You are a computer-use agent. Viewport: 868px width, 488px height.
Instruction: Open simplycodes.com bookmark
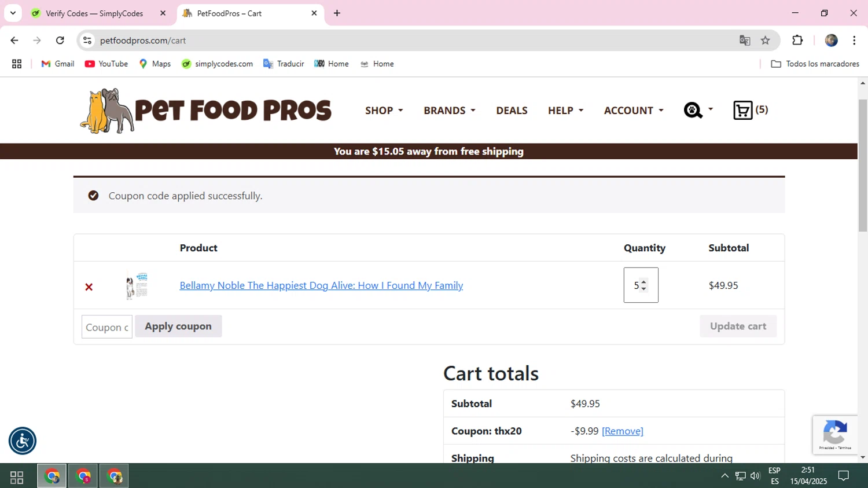point(218,64)
